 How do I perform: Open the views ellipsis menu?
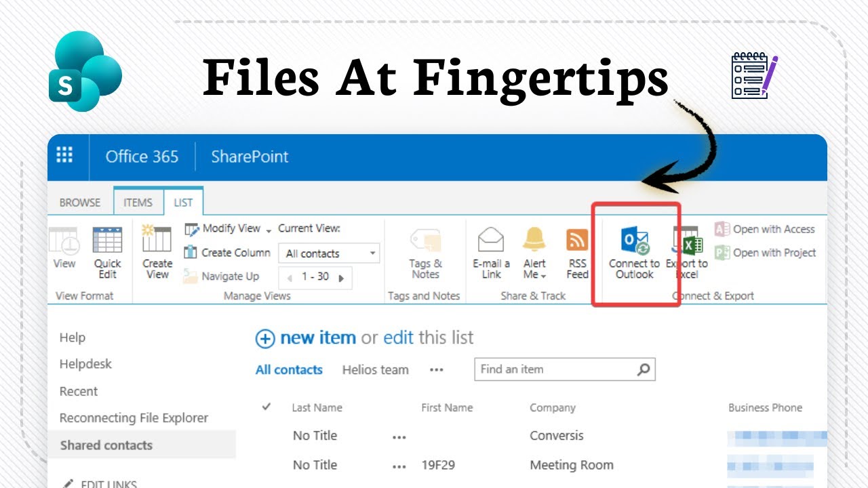[437, 370]
